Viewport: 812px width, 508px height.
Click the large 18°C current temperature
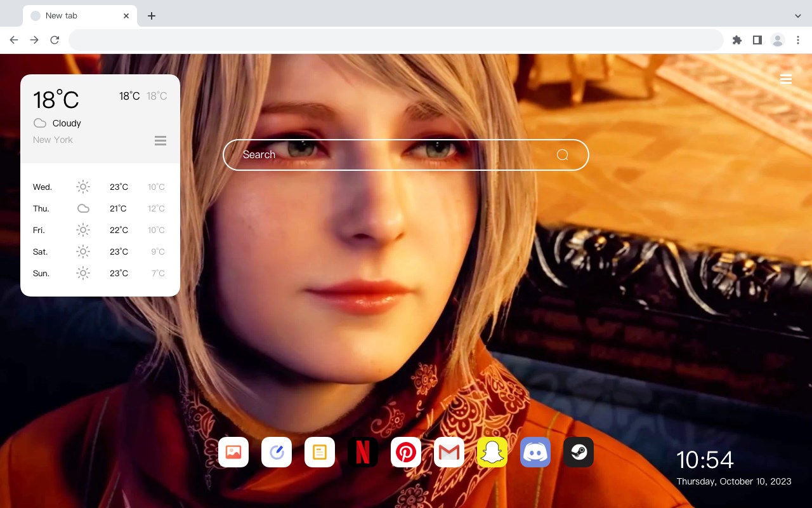pyautogui.click(x=56, y=100)
